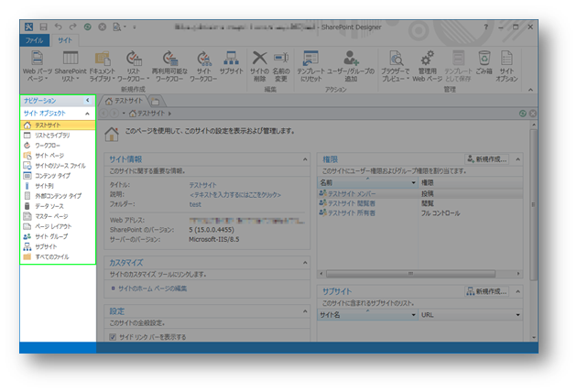Screen dimensions: 577x392
Task: Click the 新規作成 button in 権限 panel
Action: pyautogui.click(x=488, y=158)
